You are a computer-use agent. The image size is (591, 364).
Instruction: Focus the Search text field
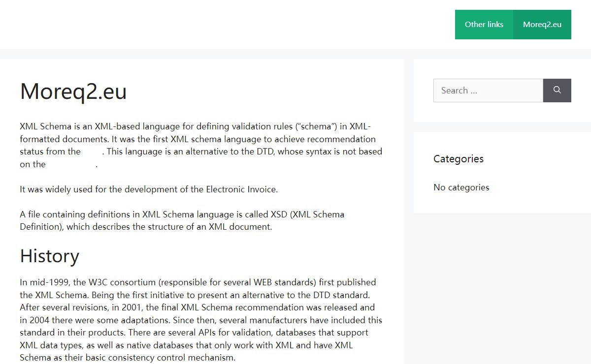[x=488, y=91]
